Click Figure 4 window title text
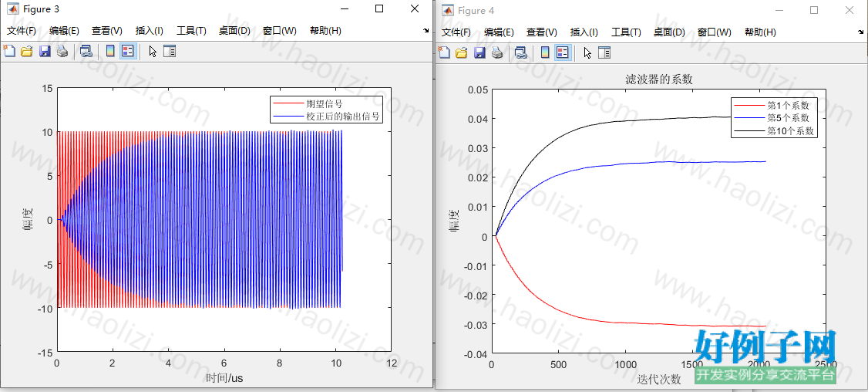868x392 pixels. [x=476, y=10]
